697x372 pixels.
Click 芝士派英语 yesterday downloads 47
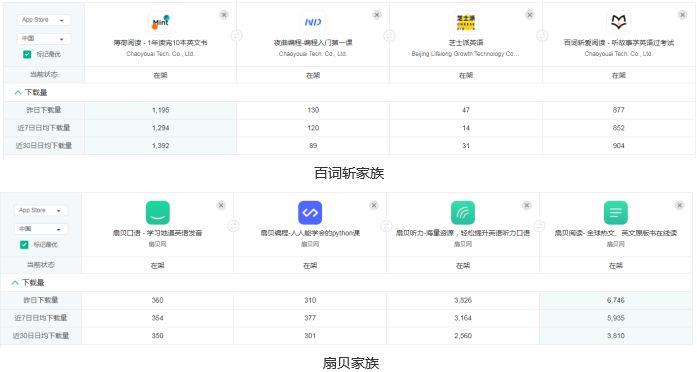pyautogui.click(x=465, y=110)
